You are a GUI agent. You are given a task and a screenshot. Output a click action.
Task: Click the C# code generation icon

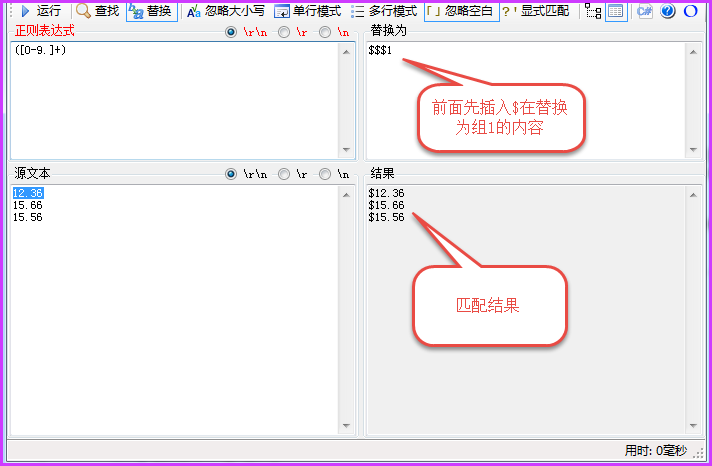coord(644,11)
